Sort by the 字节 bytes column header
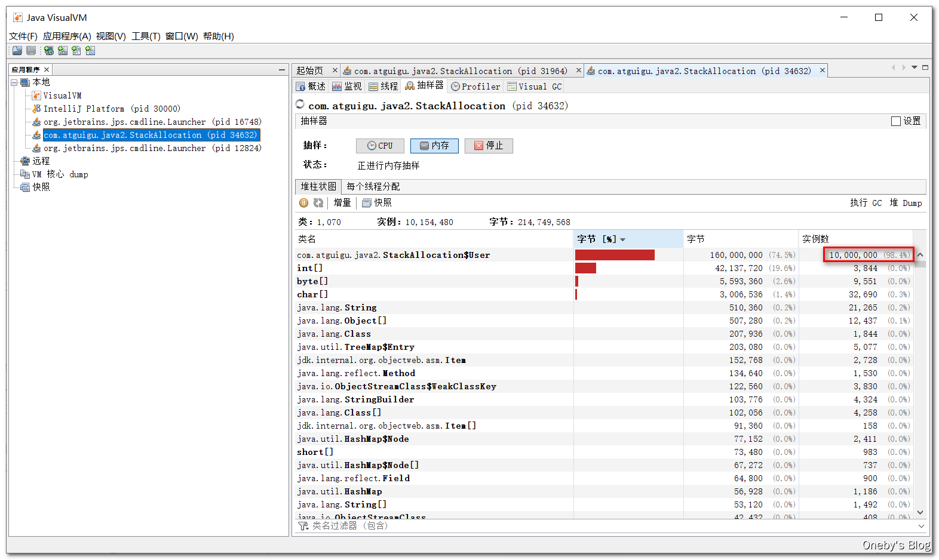This screenshot has height=560, width=939. click(x=741, y=239)
